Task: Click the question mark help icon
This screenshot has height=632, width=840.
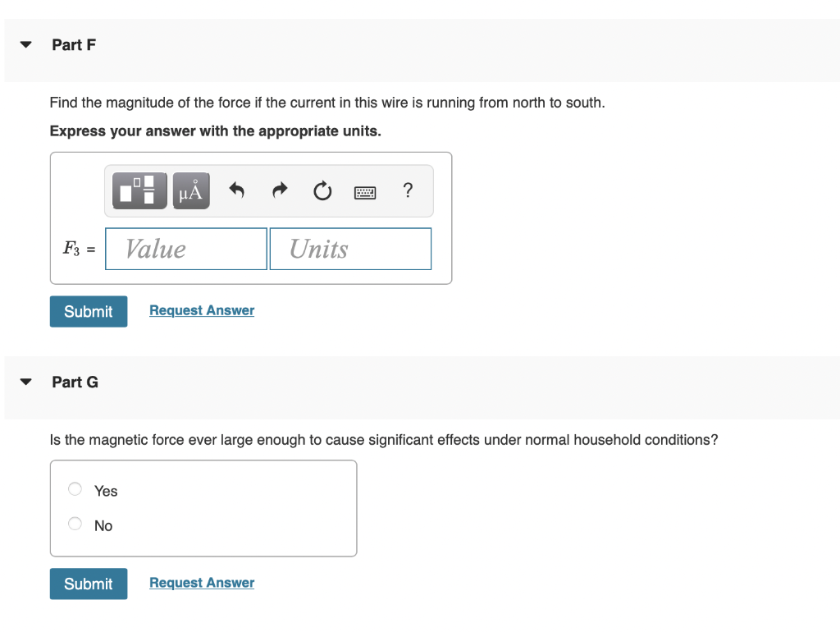Action: pos(407,190)
